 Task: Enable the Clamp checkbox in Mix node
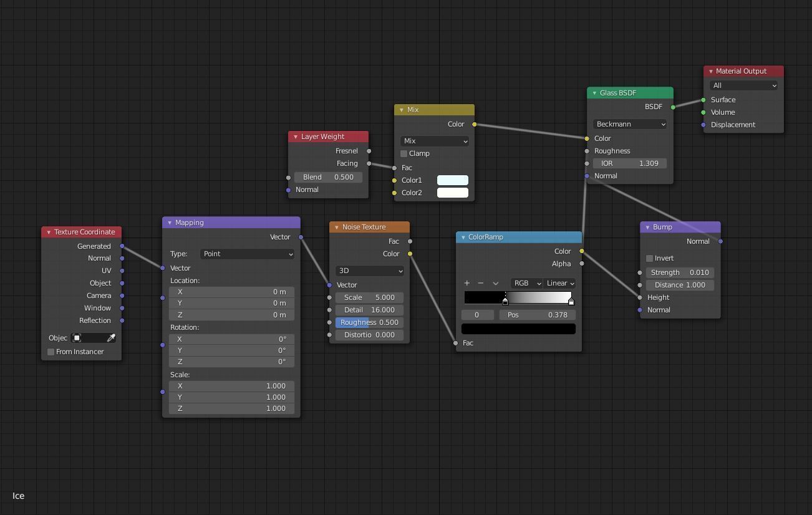coord(404,153)
